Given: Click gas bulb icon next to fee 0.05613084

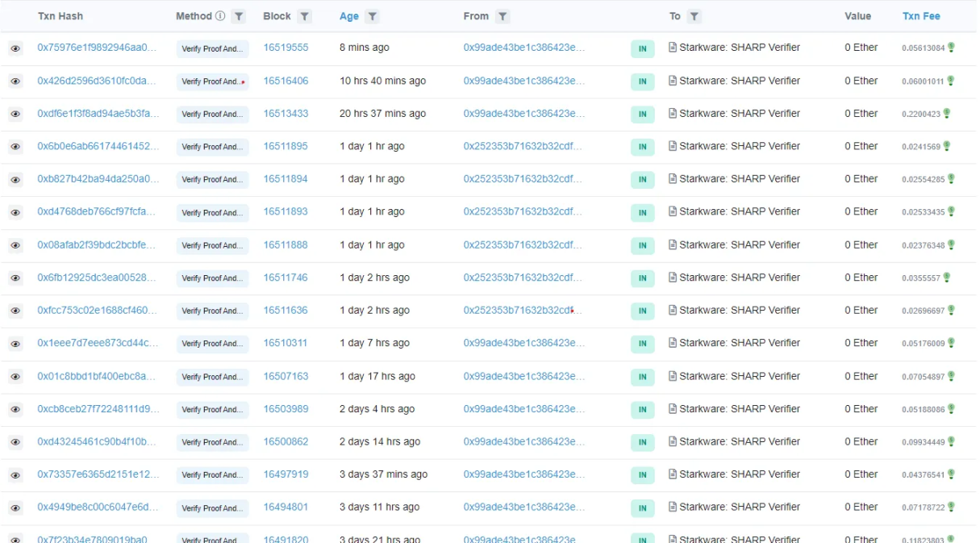Looking at the screenshot, I should point(951,48).
